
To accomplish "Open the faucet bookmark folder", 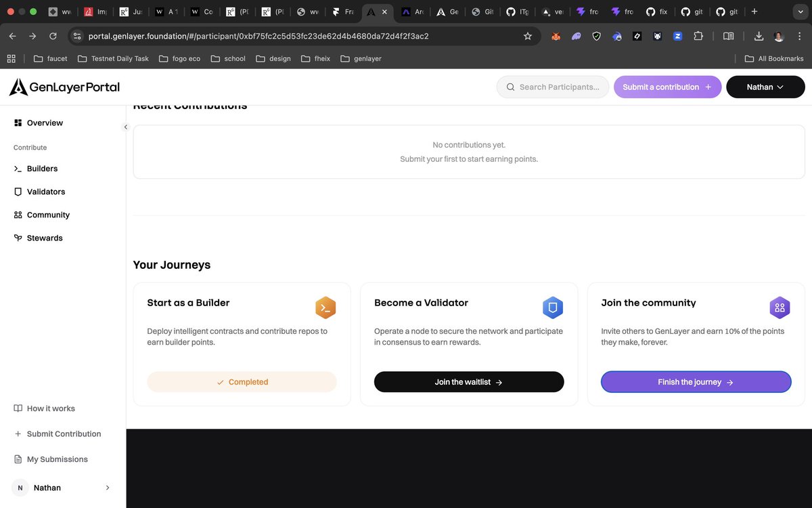I will coord(50,59).
